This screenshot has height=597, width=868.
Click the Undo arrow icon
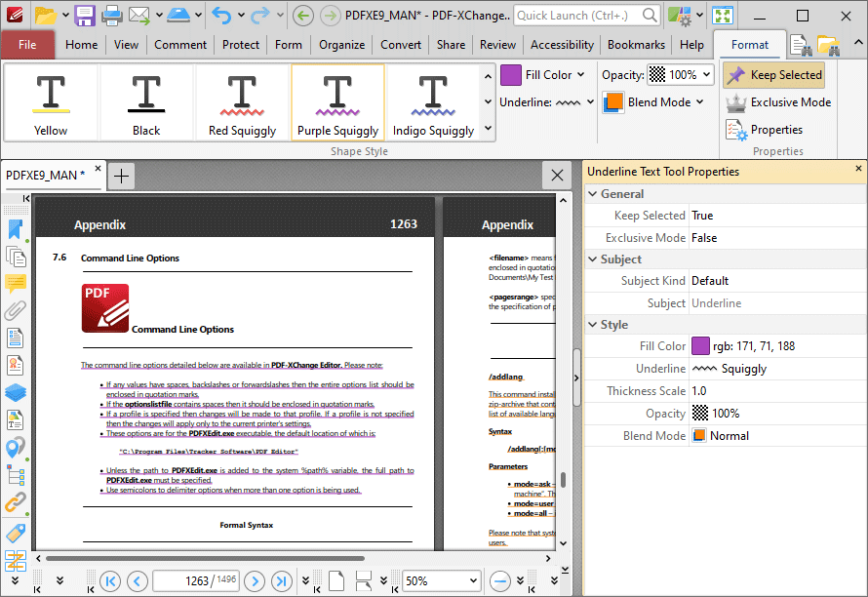[222, 15]
